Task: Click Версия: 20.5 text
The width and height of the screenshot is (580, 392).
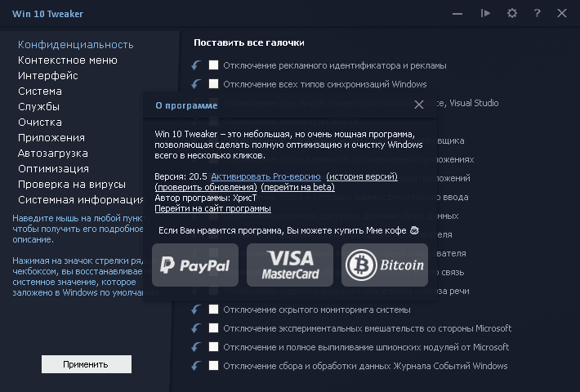Action: click(181, 176)
